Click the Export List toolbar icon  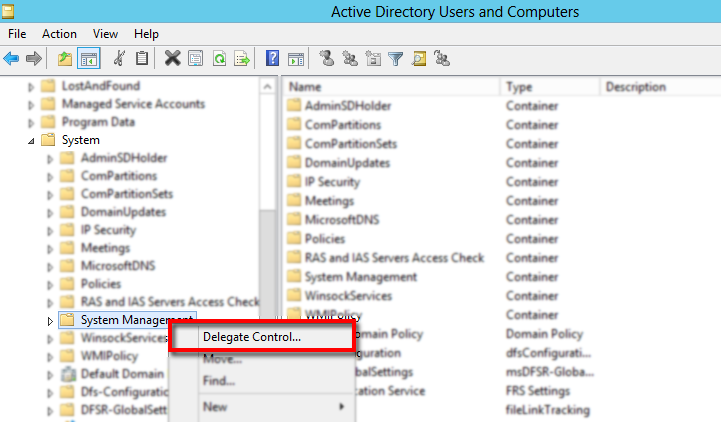coord(242,59)
